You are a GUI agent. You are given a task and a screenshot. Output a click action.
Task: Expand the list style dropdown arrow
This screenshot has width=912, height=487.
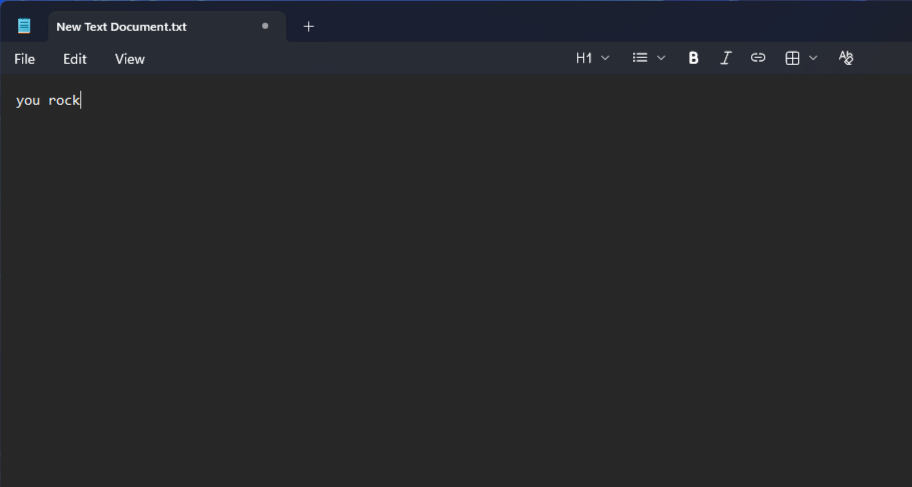click(661, 58)
